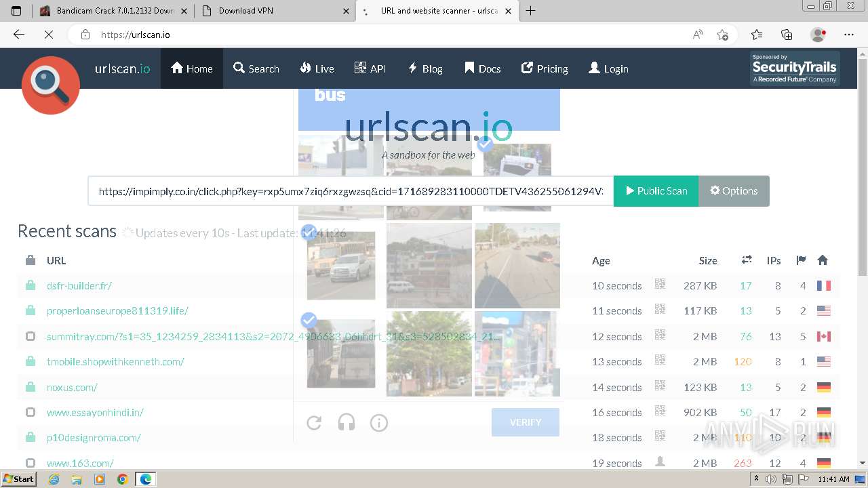Click the home column header icon

click(x=823, y=260)
